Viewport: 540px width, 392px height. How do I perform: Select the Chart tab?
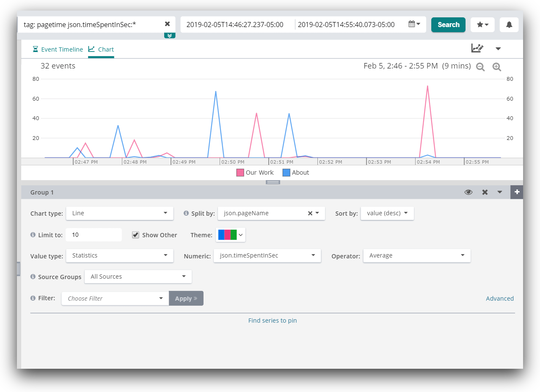pyautogui.click(x=101, y=49)
